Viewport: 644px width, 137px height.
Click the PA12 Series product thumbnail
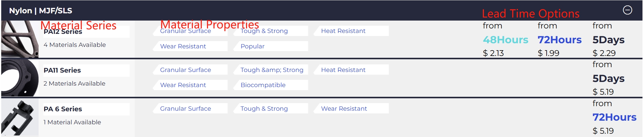(x=20, y=39)
